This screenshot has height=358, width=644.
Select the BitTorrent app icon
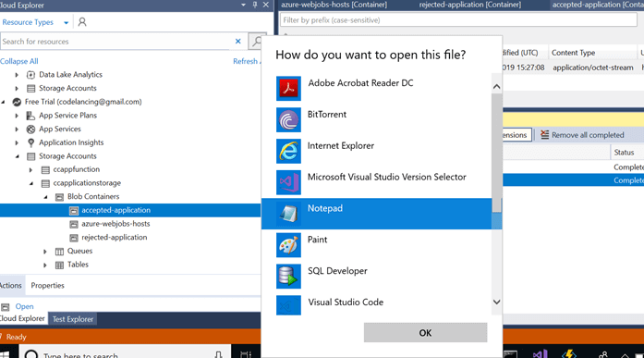(288, 119)
